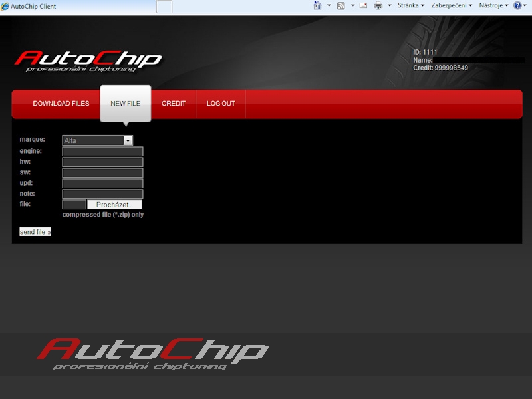Click into the engine input field
The width and height of the screenshot is (532, 399).
click(x=102, y=152)
